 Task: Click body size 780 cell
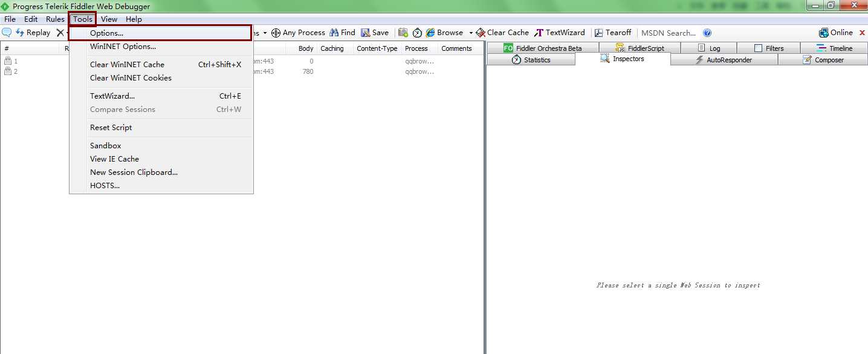pyautogui.click(x=308, y=71)
